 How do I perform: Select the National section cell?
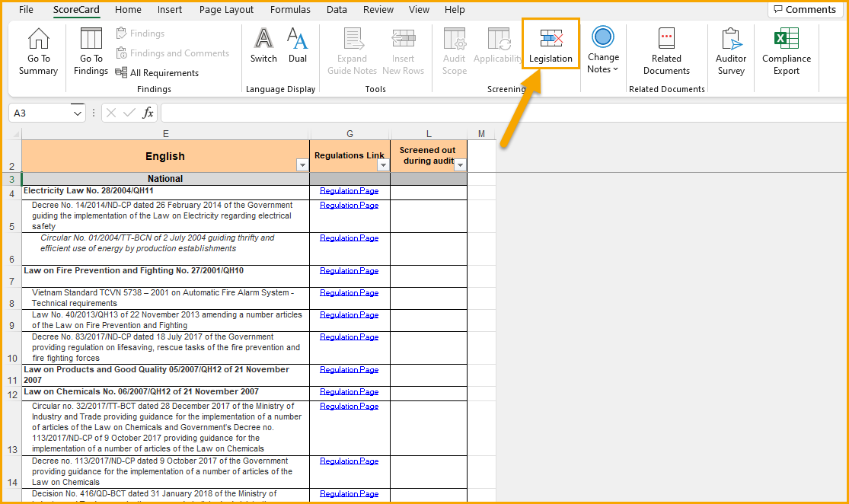tap(166, 179)
